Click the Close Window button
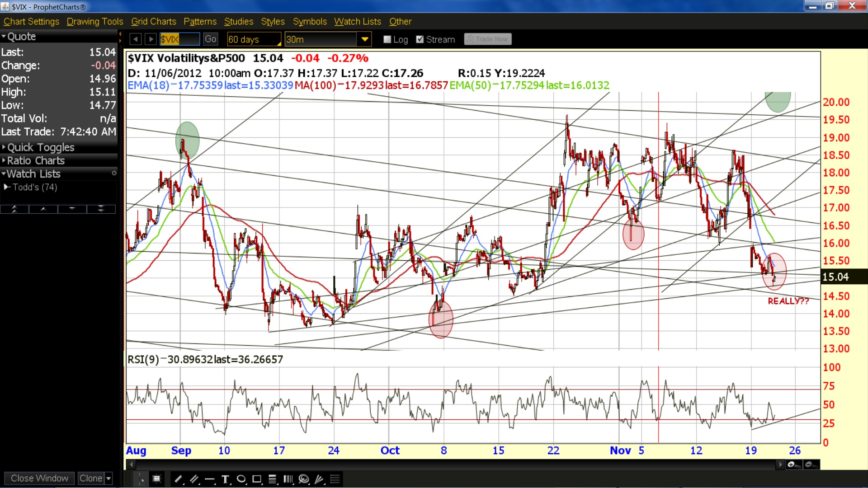Image resolution: width=868 pixels, height=488 pixels. tap(39, 478)
